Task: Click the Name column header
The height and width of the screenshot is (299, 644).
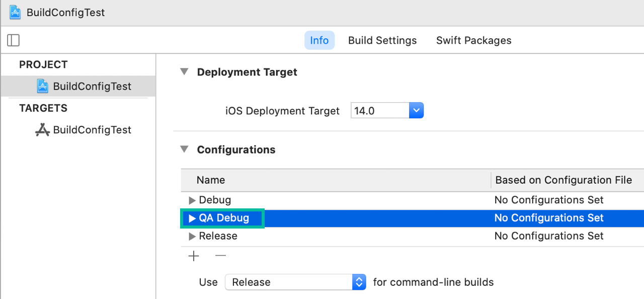Action: [211, 180]
